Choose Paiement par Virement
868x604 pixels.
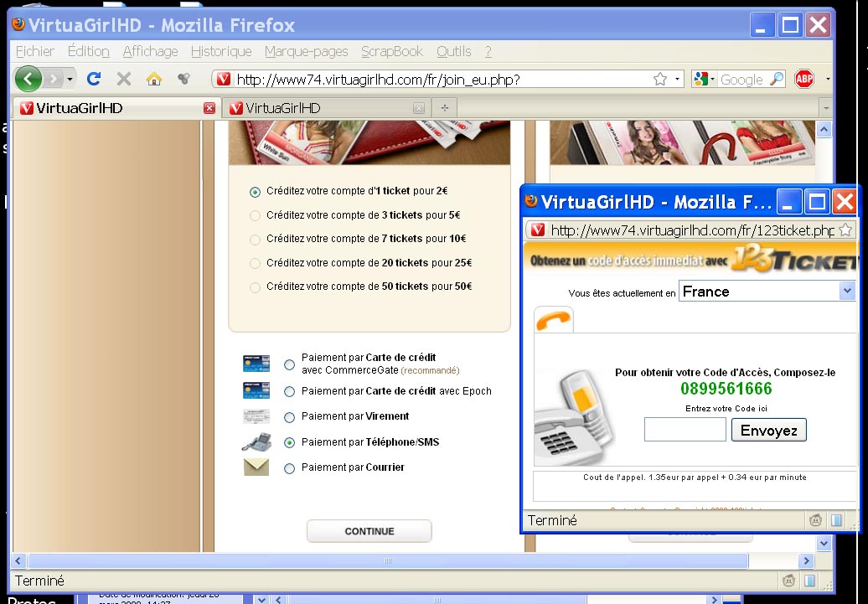point(289,417)
